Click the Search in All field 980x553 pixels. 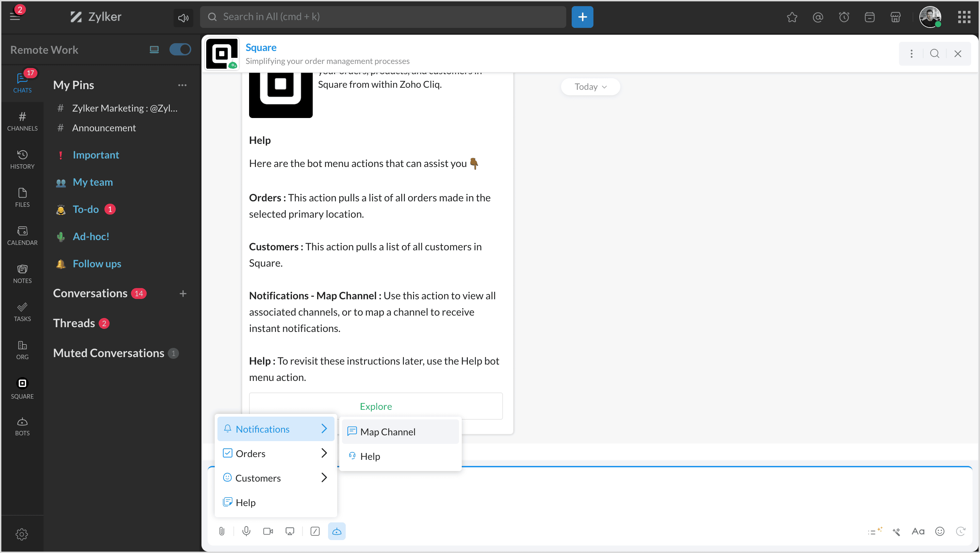point(383,17)
